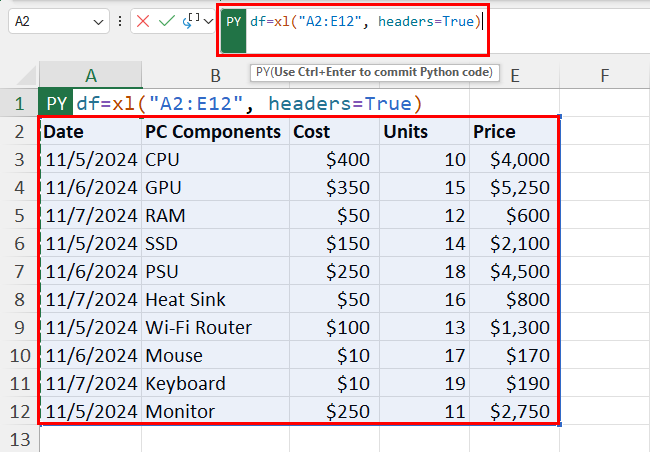Image resolution: width=650 pixels, height=452 pixels.
Task: Click the PC Components header cell
Action: (x=215, y=131)
